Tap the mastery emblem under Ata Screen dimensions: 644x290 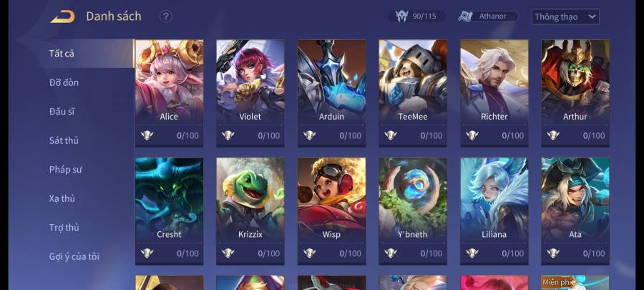pyautogui.click(x=553, y=253)
